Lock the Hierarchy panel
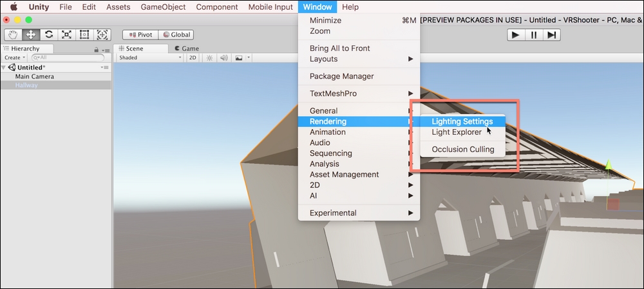Viewport: 644px width, 289px height. pyautogui.click(x=96, y=50)
